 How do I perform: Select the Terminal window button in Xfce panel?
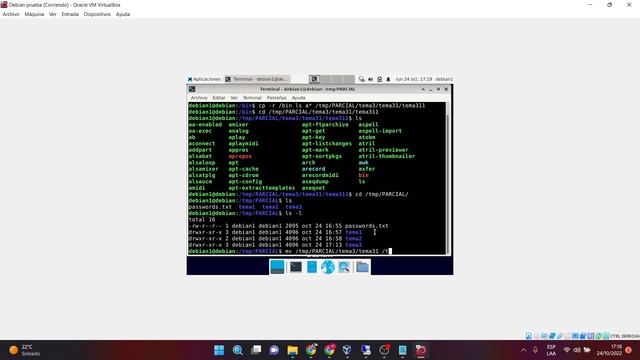pyautogui.click(x=257, y=79)
